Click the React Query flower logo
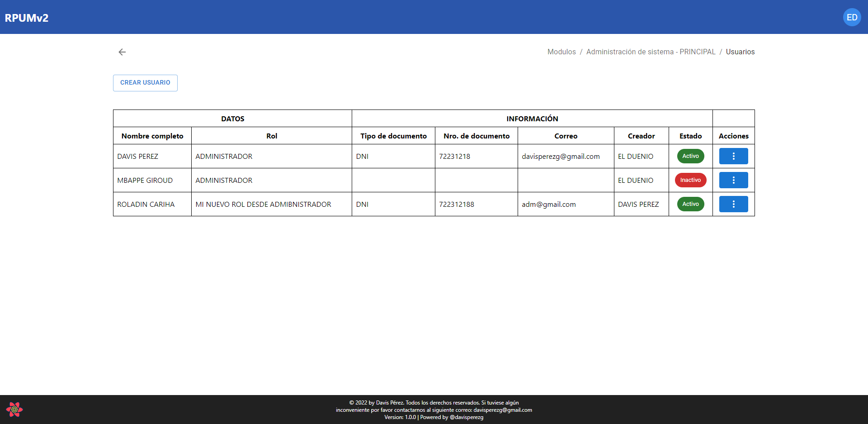This screenshot has height=424, width=868. click(x=14, y=410)
